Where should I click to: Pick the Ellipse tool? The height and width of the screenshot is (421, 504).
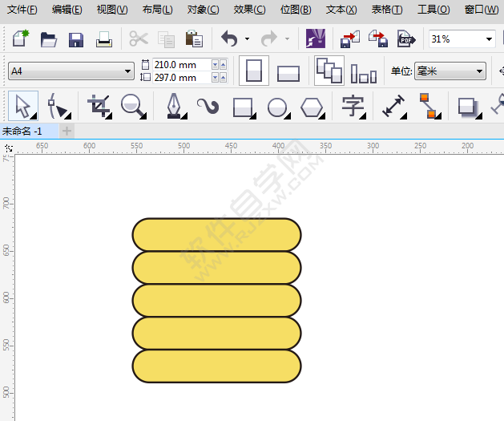pos(278,107)
